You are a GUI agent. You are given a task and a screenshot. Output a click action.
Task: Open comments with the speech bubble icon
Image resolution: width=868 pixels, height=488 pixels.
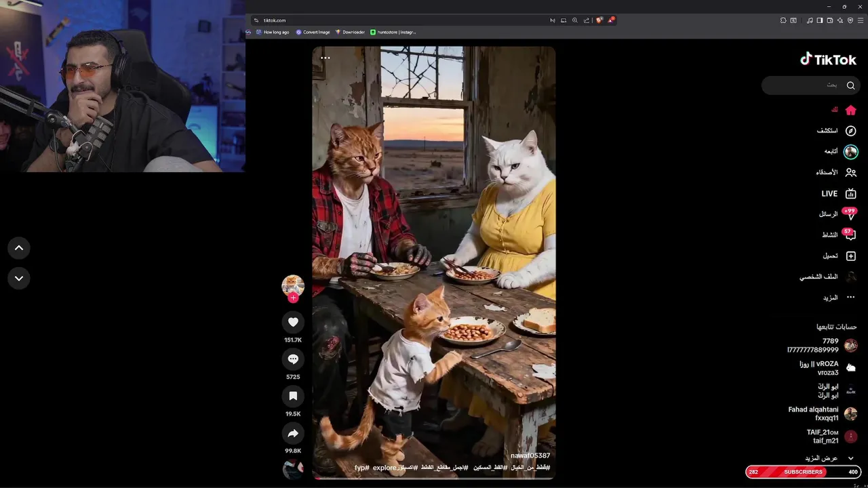pyautogui.click(x=293, y=359)
